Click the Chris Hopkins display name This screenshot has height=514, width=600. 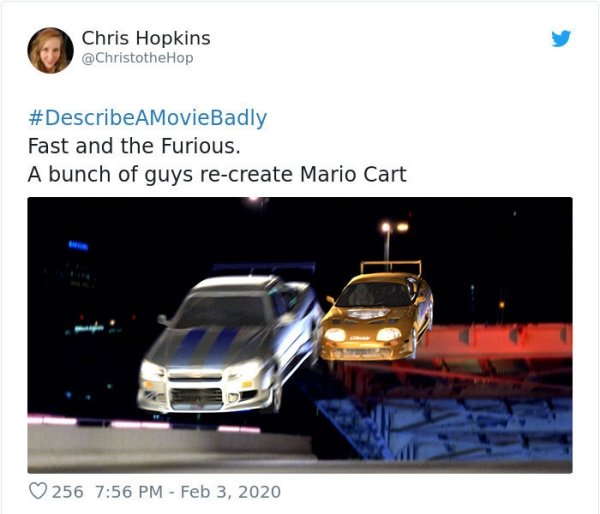(146, 38)
